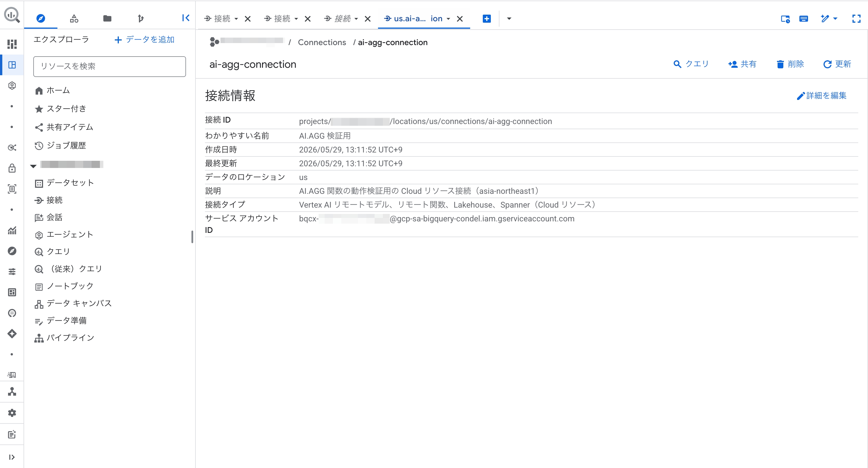Collapse the project tree node
Image resolution: width=868 pixels, height=468 pixels.
33,166
